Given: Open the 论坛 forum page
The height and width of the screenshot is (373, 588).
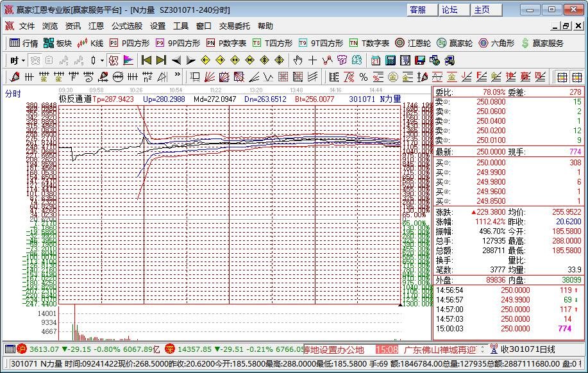Looking at the screenshot, I should tap(449, 10).
